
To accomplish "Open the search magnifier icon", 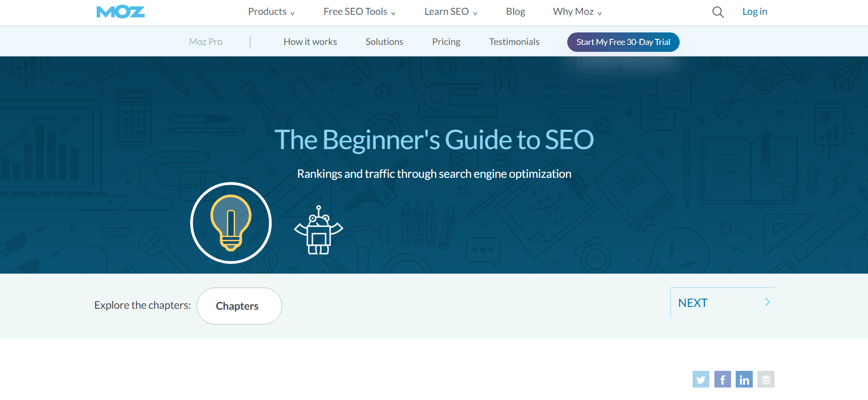I will pos(718,12).
